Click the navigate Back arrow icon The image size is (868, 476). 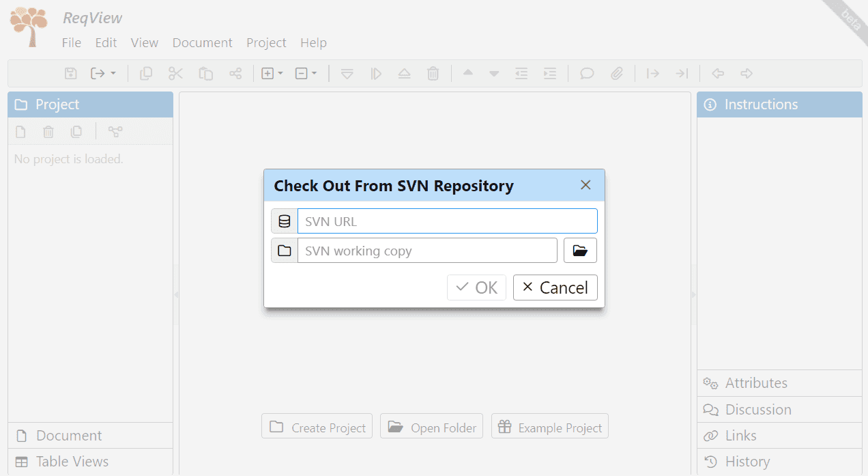tap(717, 73)
